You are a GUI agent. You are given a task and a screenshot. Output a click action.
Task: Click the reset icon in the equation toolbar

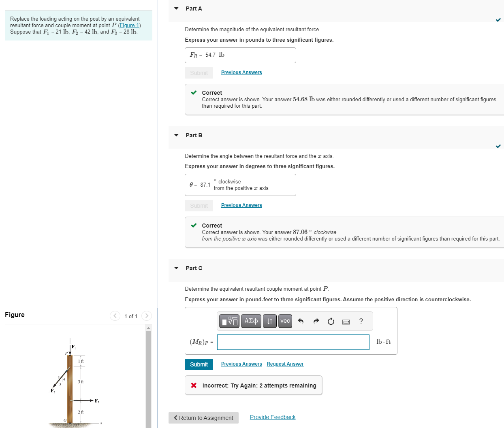tap(331, 321)
